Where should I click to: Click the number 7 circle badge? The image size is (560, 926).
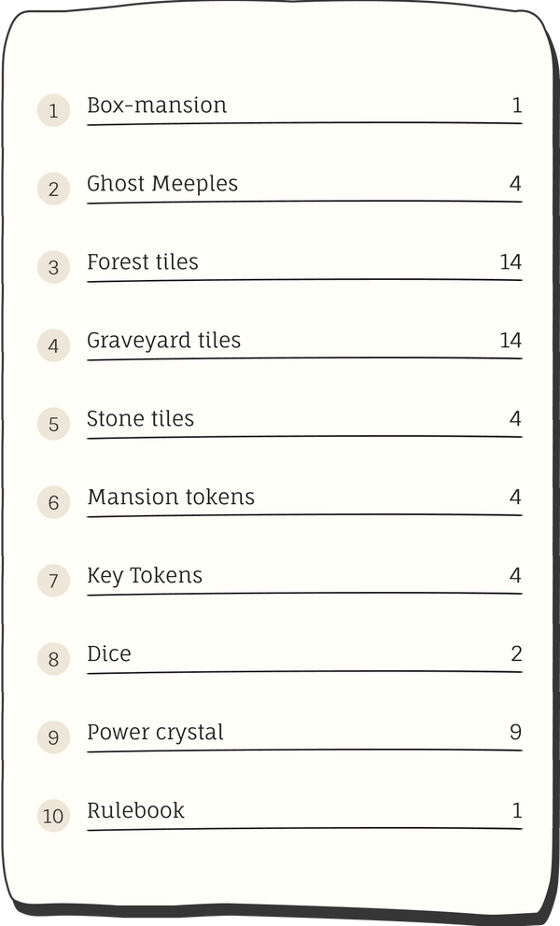coord(53,582)
